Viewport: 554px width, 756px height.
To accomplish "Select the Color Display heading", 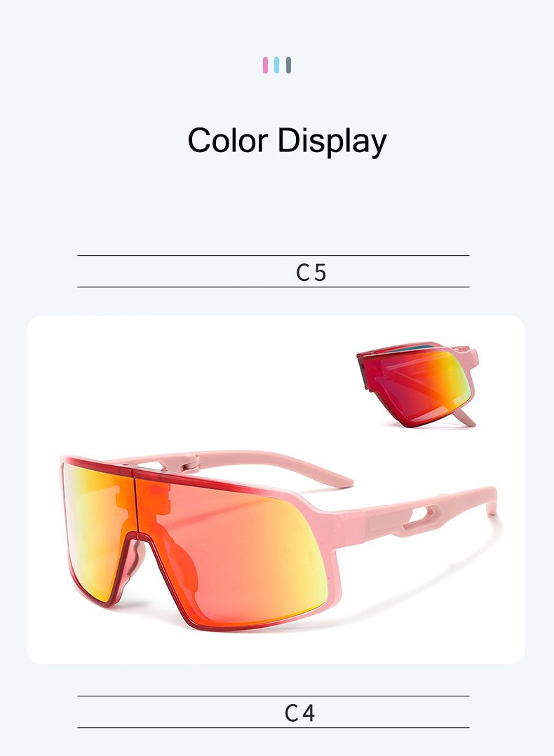I will pyautogui.click(x=287, y=141).
